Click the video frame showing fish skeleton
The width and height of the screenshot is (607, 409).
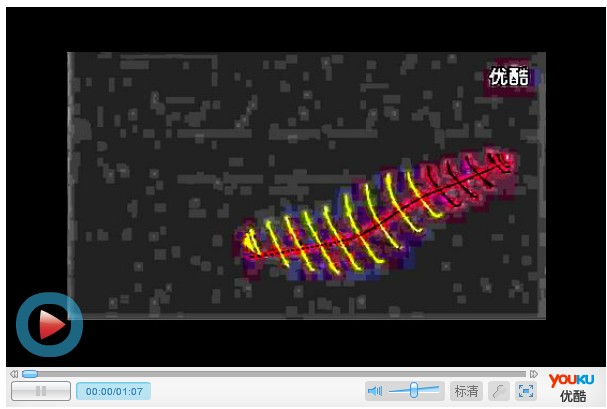coord(307,186)
